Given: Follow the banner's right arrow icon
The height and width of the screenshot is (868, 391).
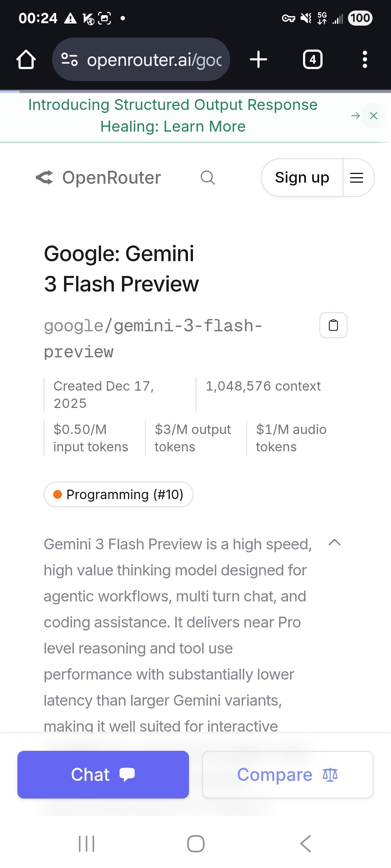Looking at the screenshot, I should pyautogui.click(x=356, y=116).
